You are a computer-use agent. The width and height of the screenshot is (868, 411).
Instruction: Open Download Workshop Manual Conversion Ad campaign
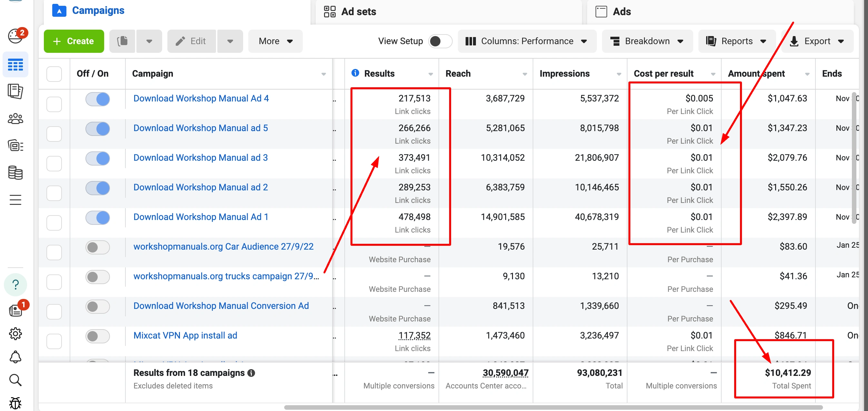coord(221,306)
